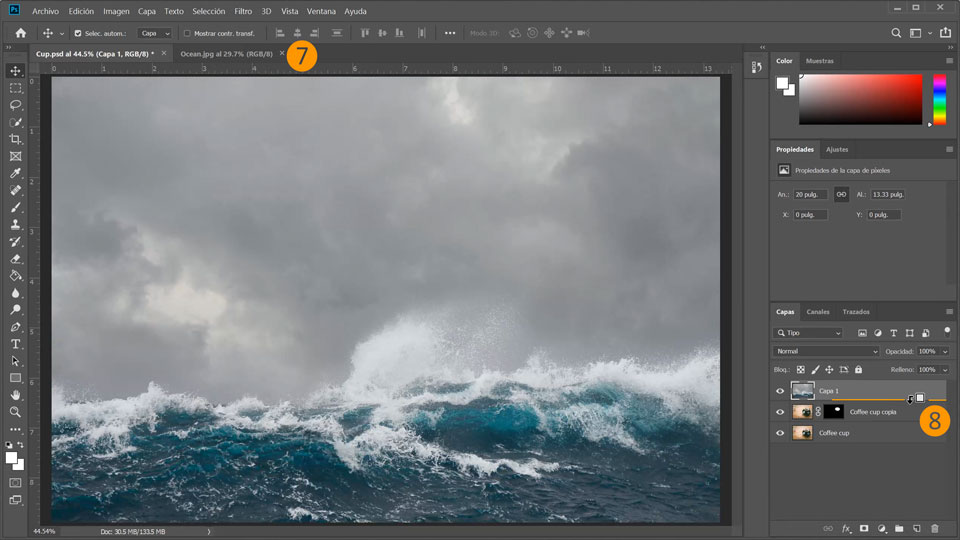Open the Tipo layer filter dropdown
Image resolution: width=960 pixels, height=540 pixels.
click(808, 333)
